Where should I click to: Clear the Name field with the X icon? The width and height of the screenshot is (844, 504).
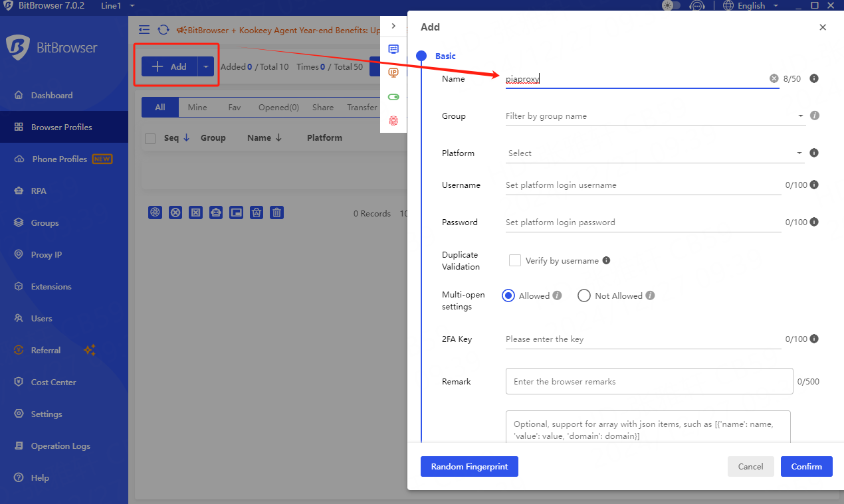pos(774,78)
